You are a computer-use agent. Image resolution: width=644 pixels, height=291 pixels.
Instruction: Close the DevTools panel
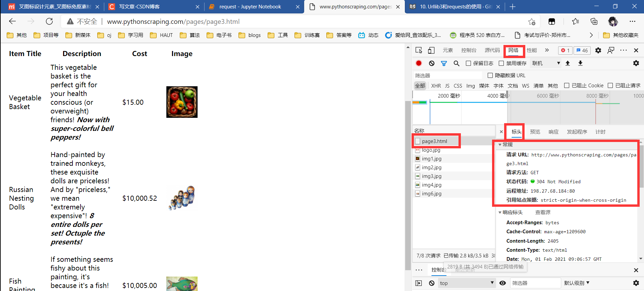tap(636, 50)
